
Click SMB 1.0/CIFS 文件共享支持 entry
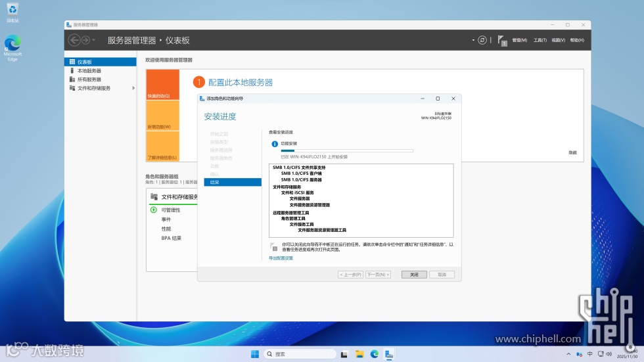[299, 168]
